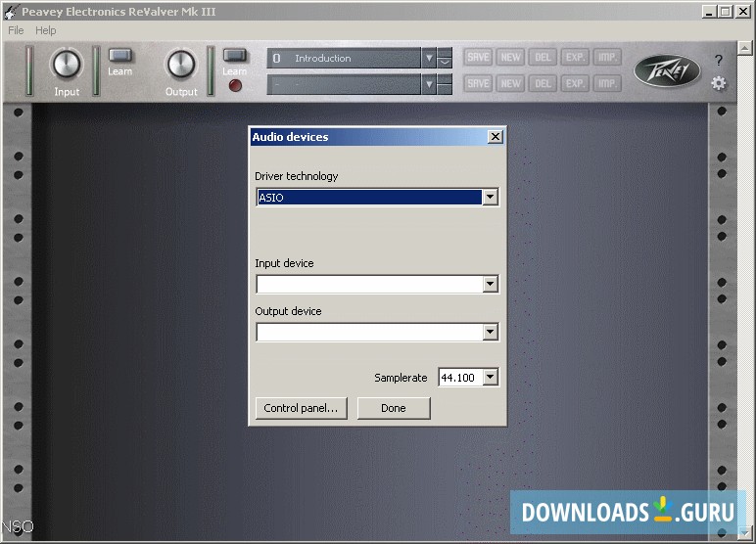Open the Driver technology ASIO dropdown

tap(490, 197)
